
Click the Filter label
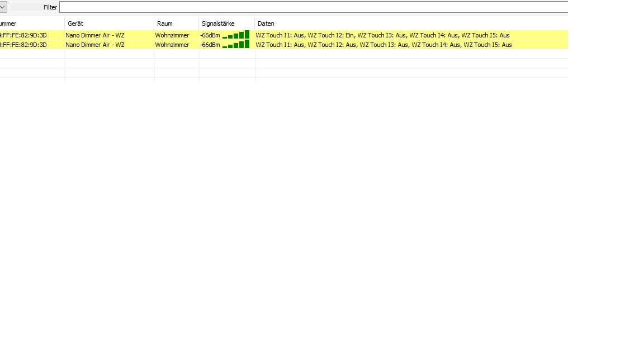(50, 7)
